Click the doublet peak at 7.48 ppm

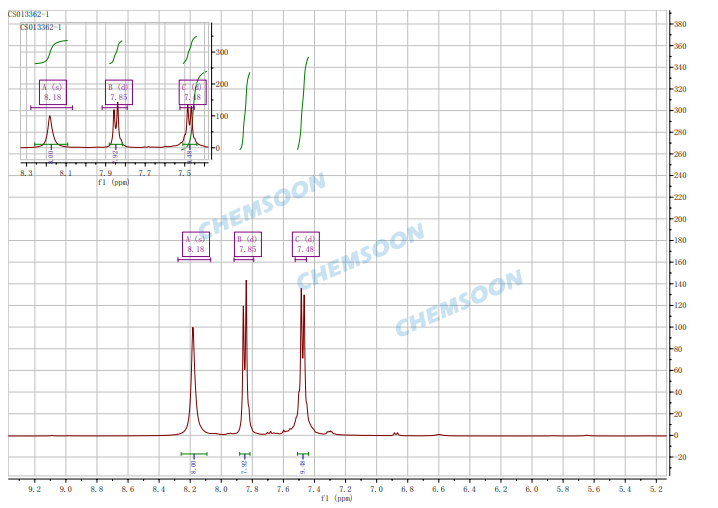(303, 290)
